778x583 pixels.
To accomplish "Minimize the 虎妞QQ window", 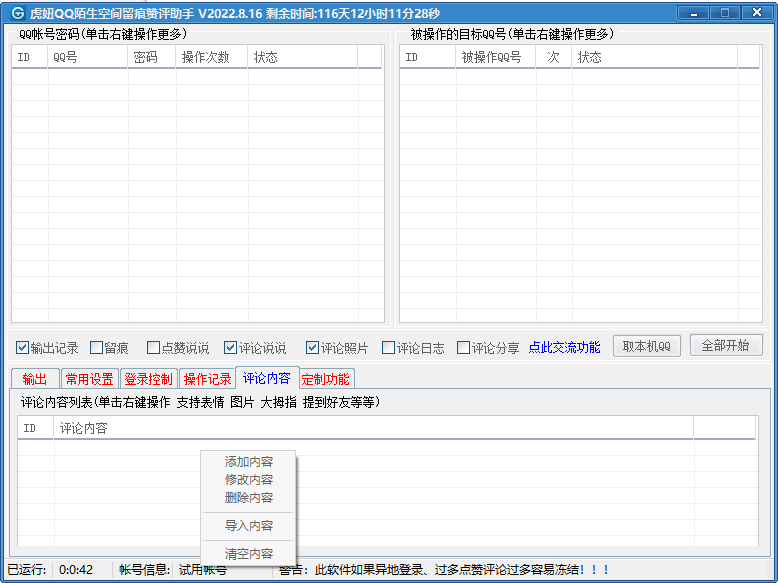I will [694, 12].
